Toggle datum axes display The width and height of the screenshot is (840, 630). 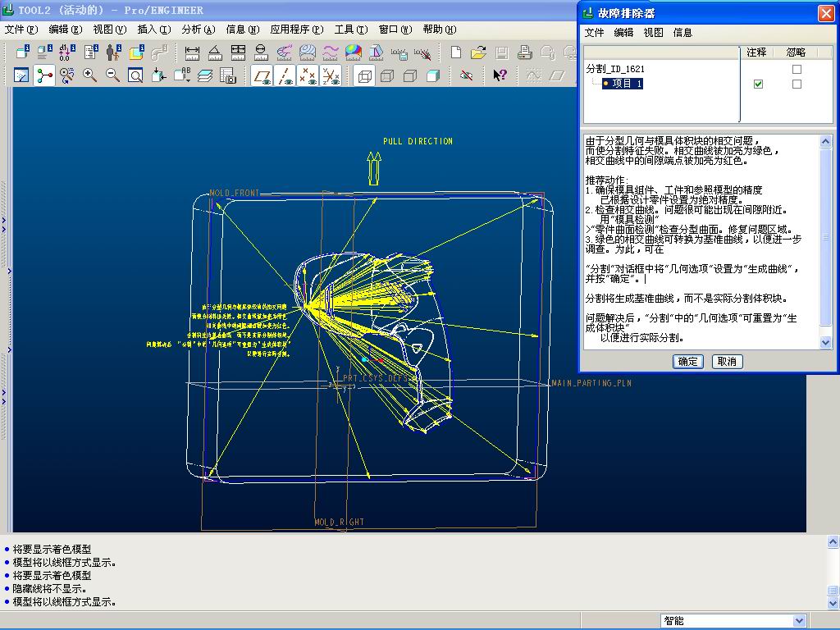click(x=285, y=75)
